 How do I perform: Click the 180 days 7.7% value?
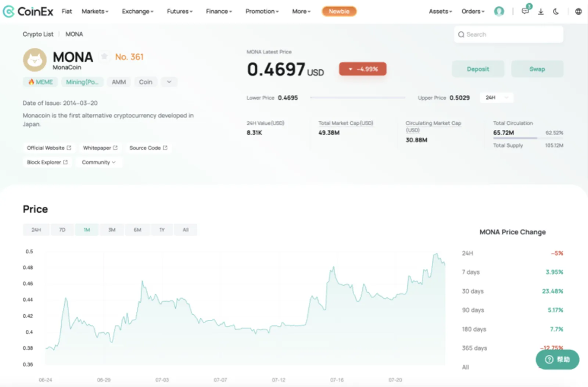coord(556,329)
